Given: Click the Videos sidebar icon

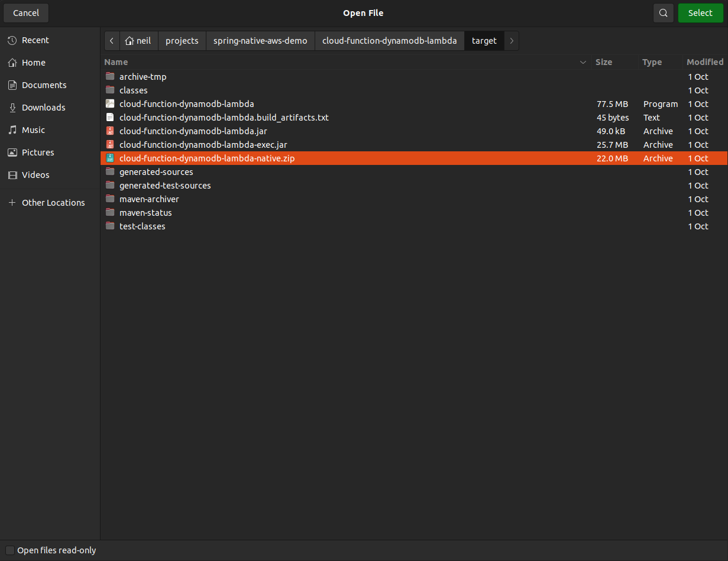Looking at the screenshot, I should tap(12, 174).
